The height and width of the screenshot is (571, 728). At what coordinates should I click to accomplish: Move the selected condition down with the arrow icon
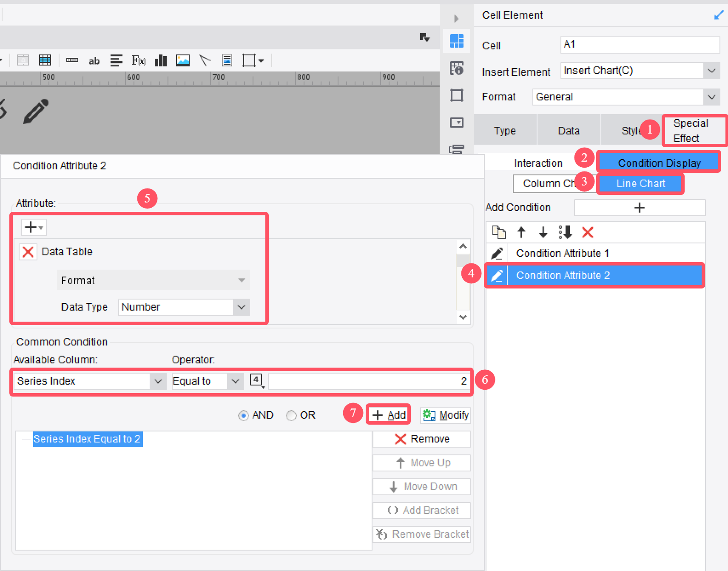point(543,232)
